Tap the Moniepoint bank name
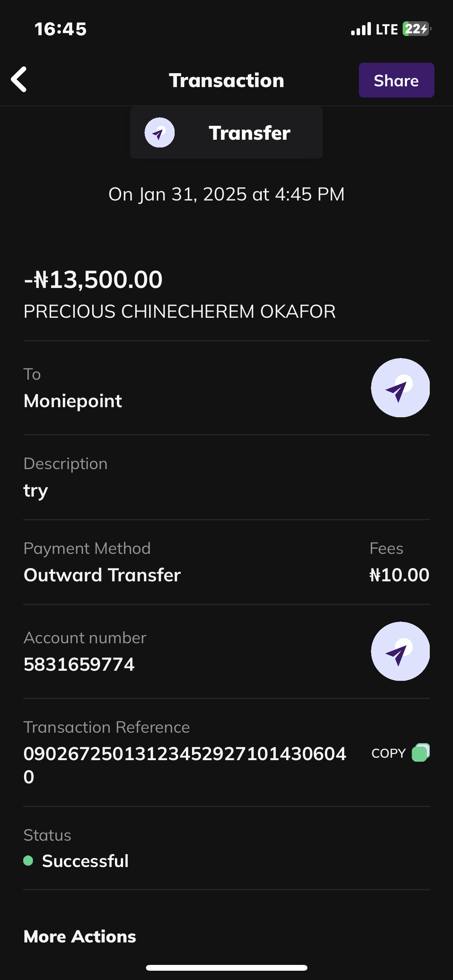Screen dimensions: 453x980 tap(73, 401)
